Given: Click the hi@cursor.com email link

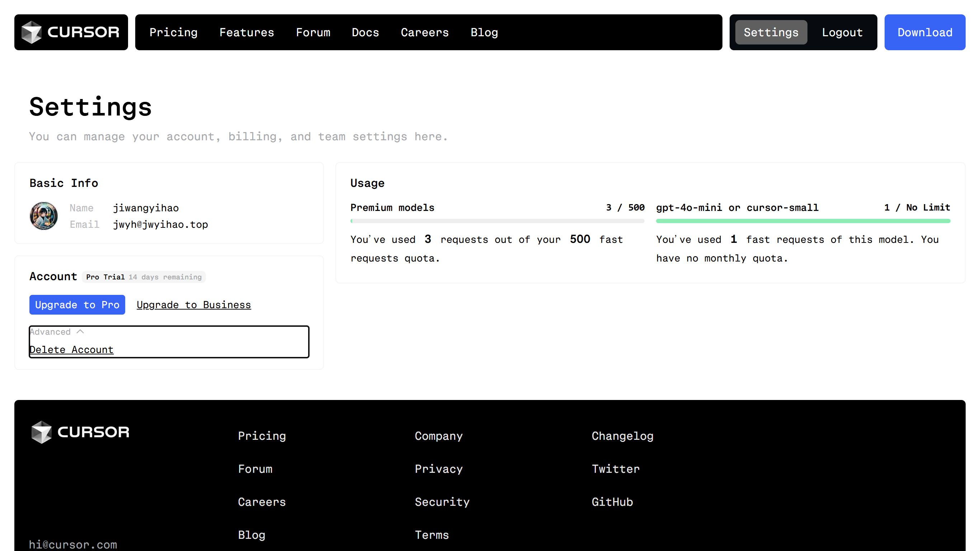Looking at the screenshot, I should (73, 545).
